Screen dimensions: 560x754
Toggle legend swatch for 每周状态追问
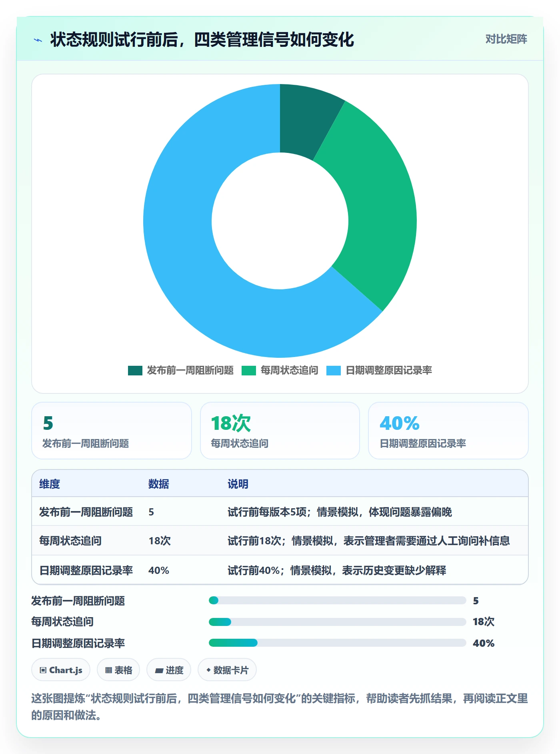[x=249, y=371]
